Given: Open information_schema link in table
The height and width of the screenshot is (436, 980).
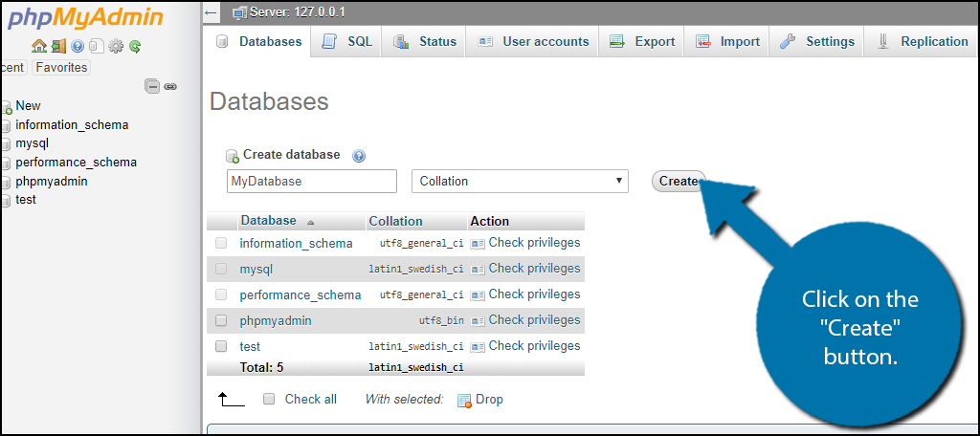Looking at the screenshot, I should [297, 243].
